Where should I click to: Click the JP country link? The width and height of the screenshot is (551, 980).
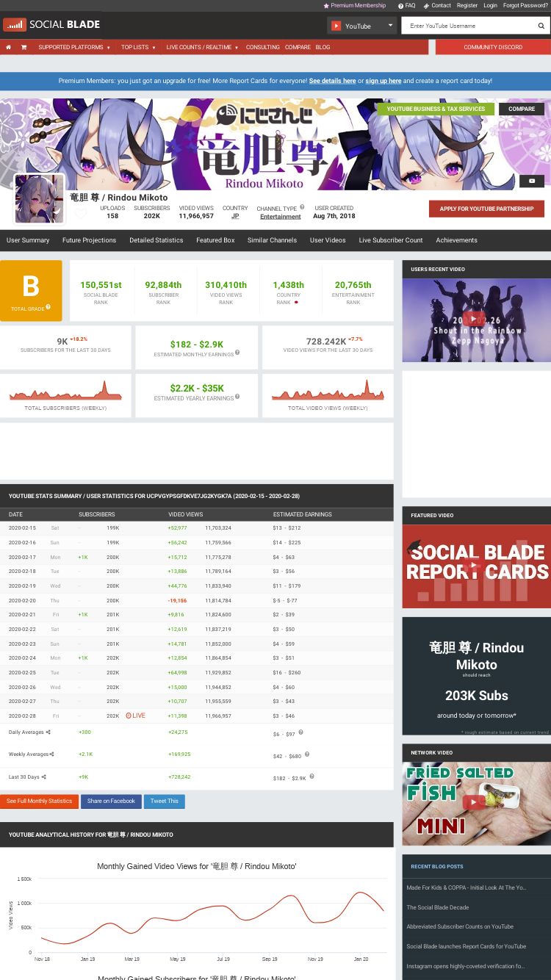pos(235,216)
